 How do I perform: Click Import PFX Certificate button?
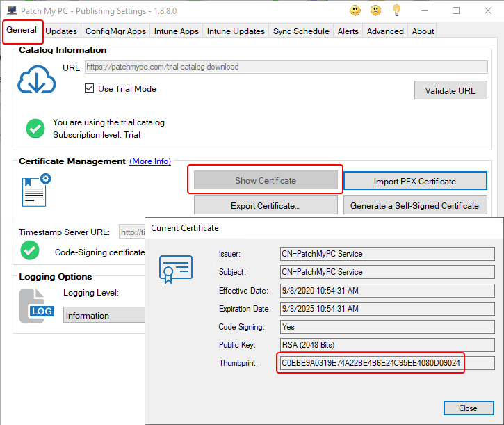[x=415, y=181]
